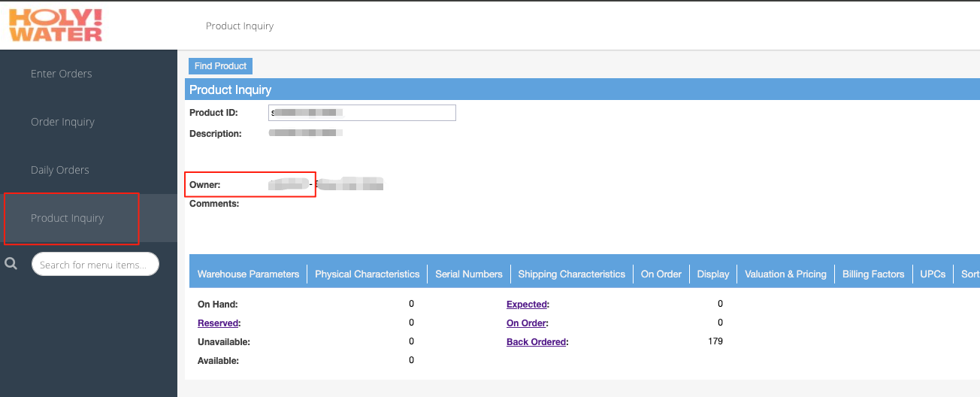Open the Back Ordered link
Image resolution: width=980 pixels, height=397 pixels.
[x=537, y=342]
